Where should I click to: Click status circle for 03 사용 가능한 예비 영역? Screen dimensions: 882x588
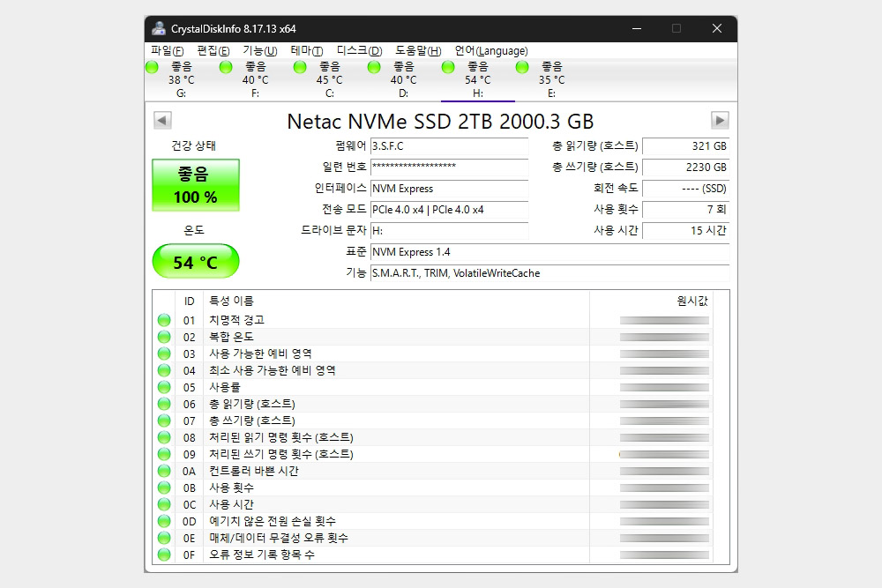point(164,354)
